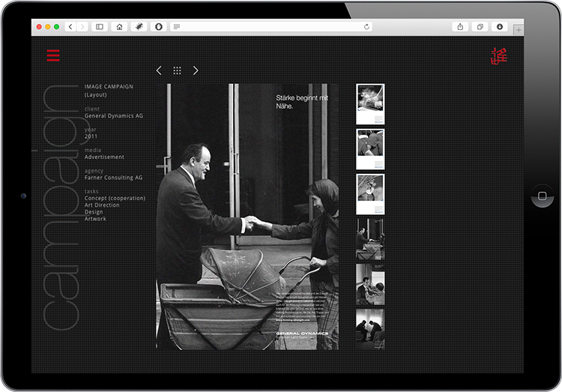Click the main handshake advertisement image
The width and height of the screenshot is (562, 392).
tap(247, 216)
